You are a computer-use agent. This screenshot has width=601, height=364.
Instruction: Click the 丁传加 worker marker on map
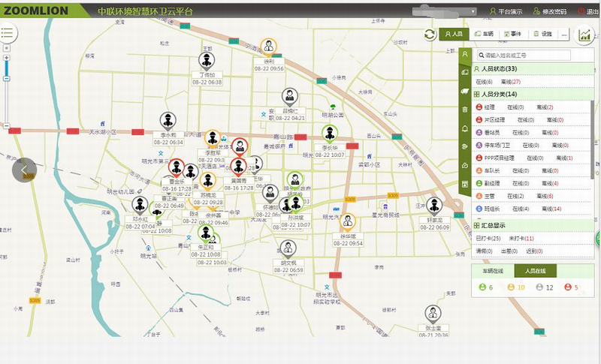[x=207, y=62]
